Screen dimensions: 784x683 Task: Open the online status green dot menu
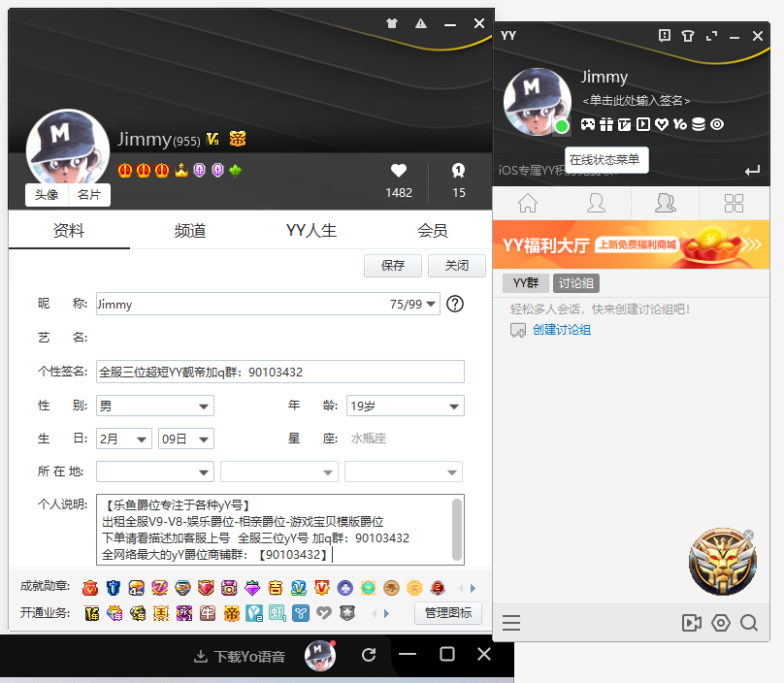point(562,126)
